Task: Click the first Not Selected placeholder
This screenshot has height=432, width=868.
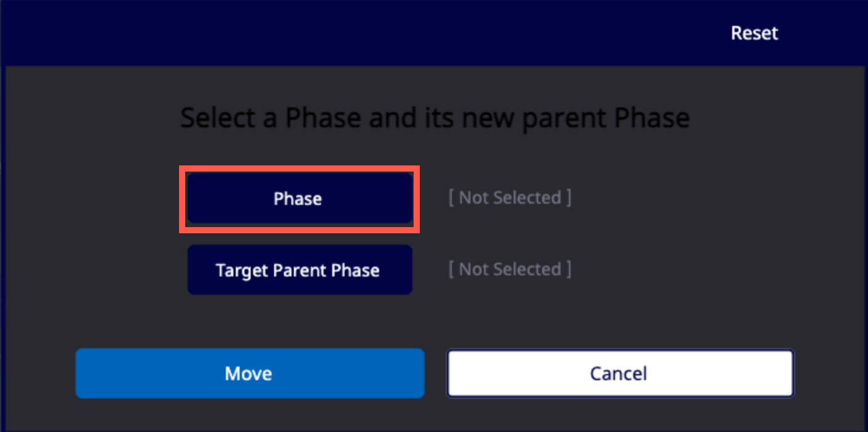Action: [x=510, y=198]
